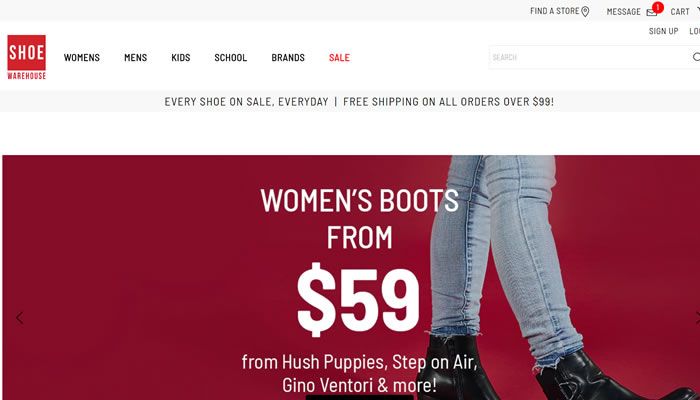Select the School menu item

click(x=230, y=58)
